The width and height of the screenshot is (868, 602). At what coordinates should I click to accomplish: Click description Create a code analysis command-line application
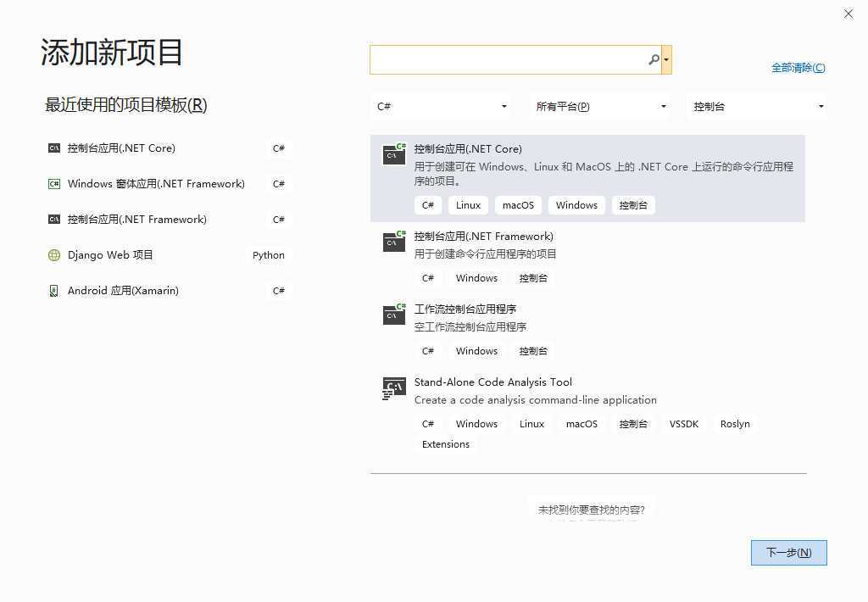coord(536,400)
